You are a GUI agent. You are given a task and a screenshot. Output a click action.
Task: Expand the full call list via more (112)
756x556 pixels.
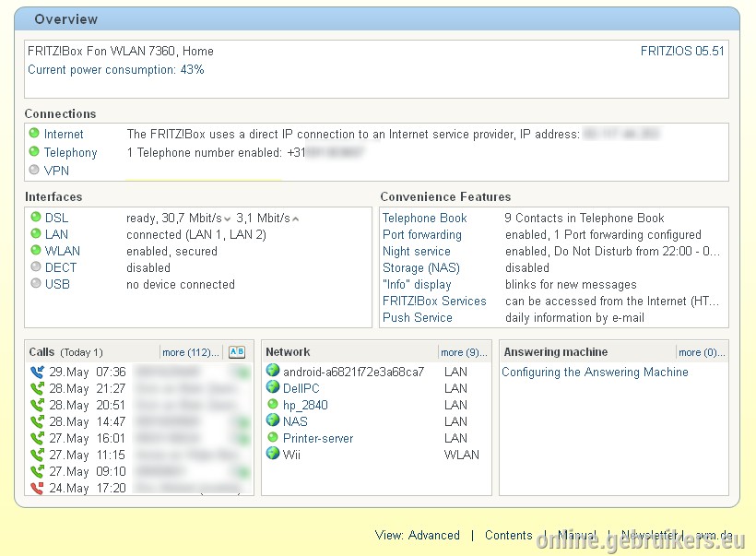click(x=191, y=352)
